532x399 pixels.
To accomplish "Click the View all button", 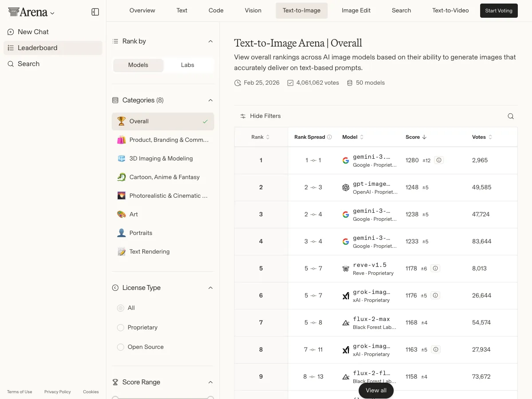I will [x=376, y=390].
